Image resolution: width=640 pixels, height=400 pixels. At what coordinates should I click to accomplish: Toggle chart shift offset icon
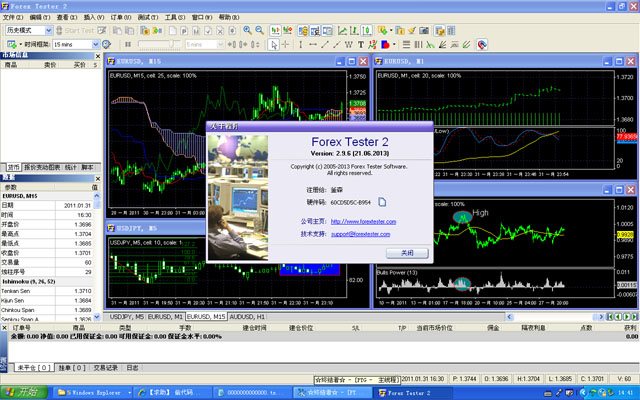coord(288,30)
